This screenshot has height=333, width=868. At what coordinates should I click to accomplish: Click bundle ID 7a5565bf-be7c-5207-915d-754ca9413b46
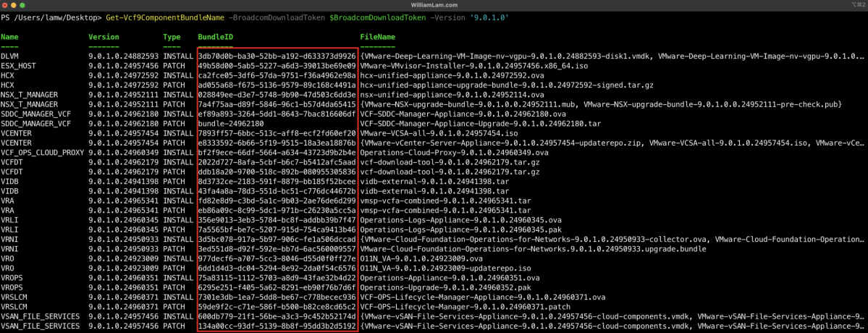click(x=277, y=228)
